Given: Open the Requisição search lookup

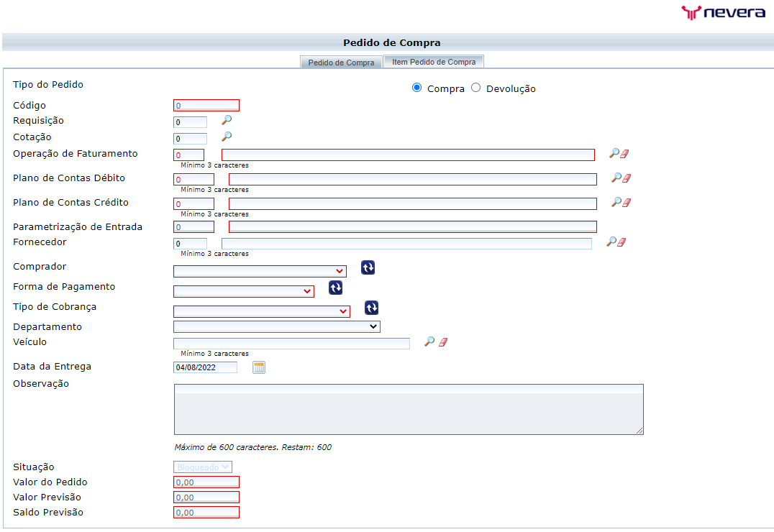Looking at the screenshot, I should tap(226, 120).
